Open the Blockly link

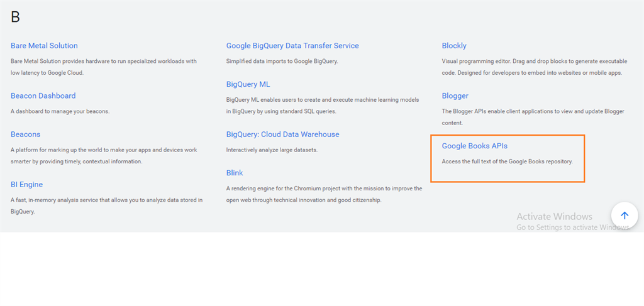click(454, 46)
